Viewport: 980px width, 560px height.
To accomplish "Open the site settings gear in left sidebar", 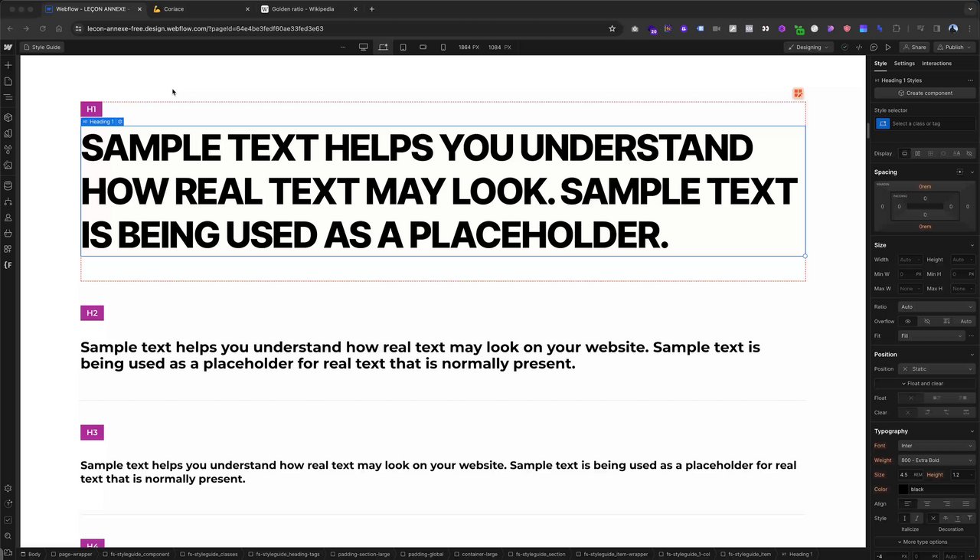I will pyautogui.click(x=8, y=488).
